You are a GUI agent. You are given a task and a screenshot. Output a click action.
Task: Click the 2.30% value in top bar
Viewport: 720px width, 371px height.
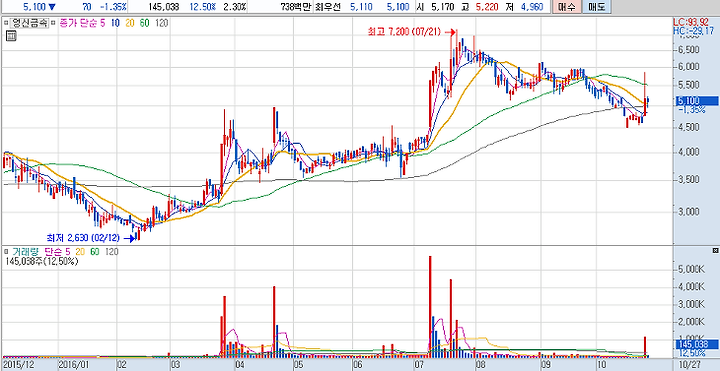(x=236, y=7)
